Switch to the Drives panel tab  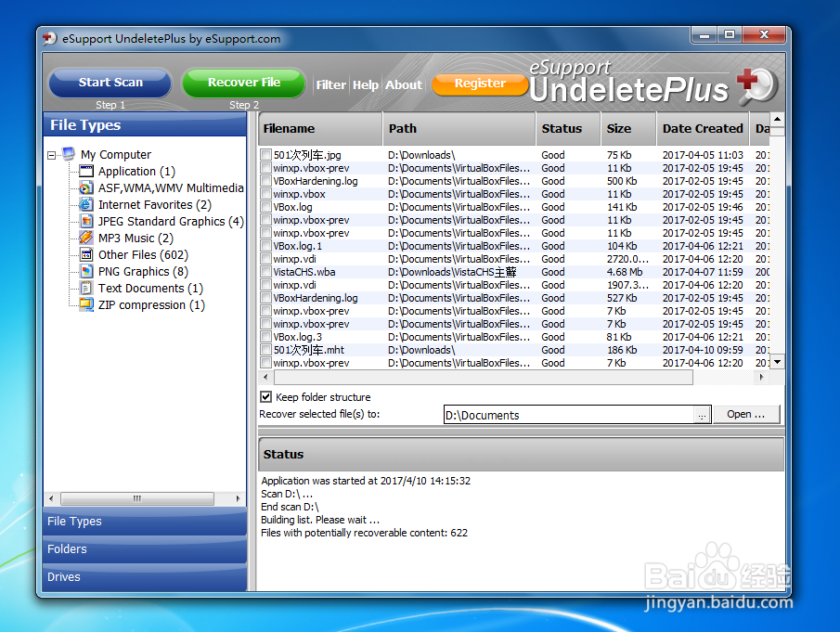tap(144, 577)
